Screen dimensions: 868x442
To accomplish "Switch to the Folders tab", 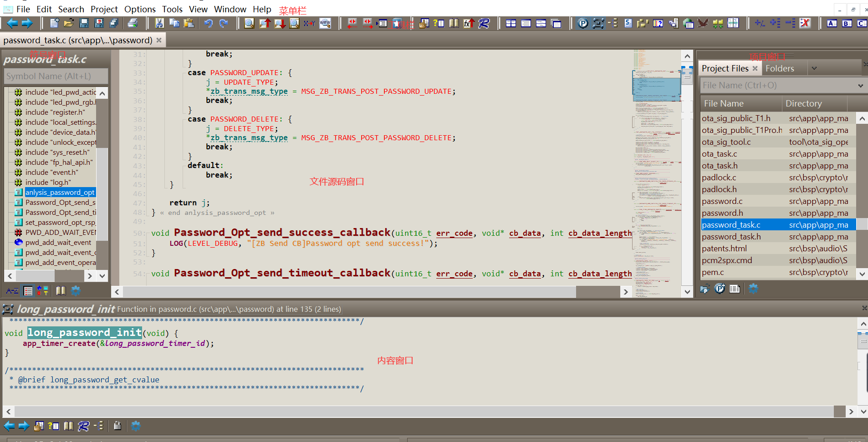I will [x=780, y=68].
